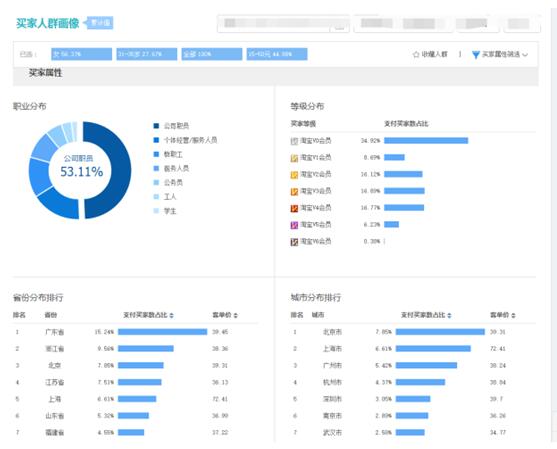This screenshot has height=449, width=557.
Task: Click the blue funnel filter icon
Action: coord(476,55)
